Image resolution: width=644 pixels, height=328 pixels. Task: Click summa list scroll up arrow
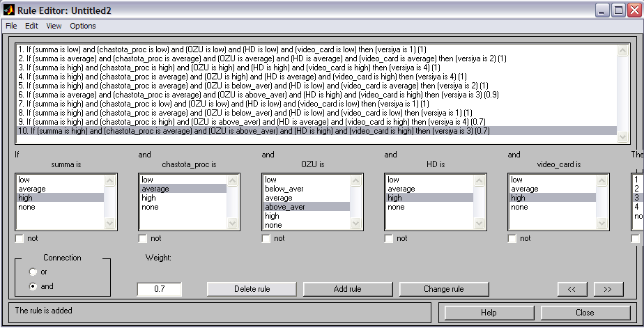pyautogui.click(x=109, y=180)
